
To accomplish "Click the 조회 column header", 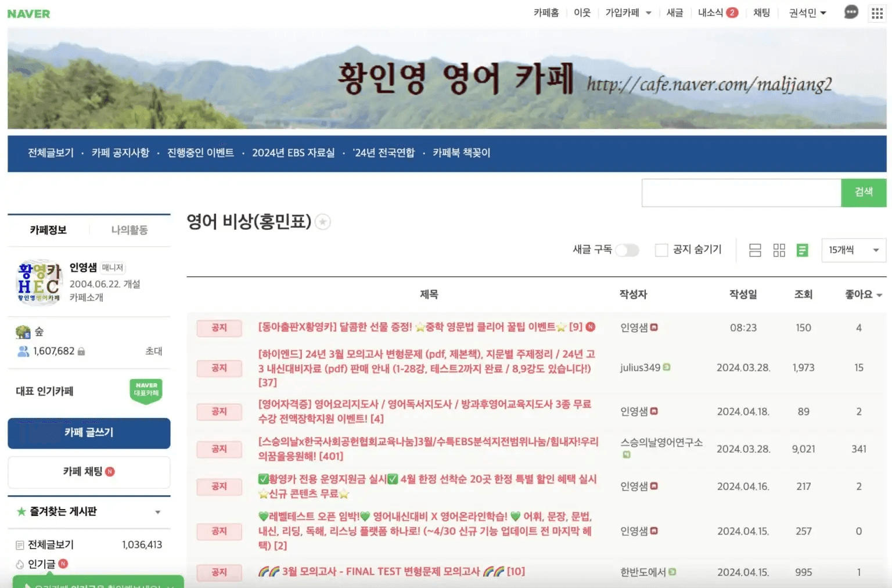I will pyautogui.click(x=803, y=294).
